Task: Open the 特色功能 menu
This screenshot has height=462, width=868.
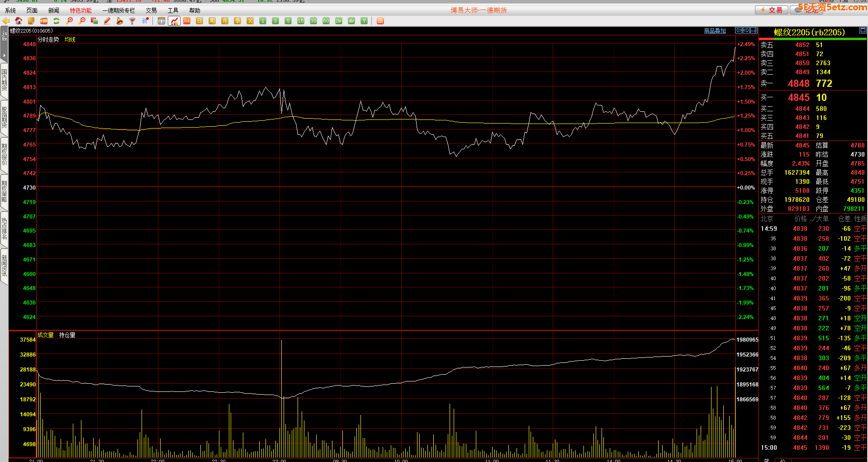Action: [x=81, y=10]
